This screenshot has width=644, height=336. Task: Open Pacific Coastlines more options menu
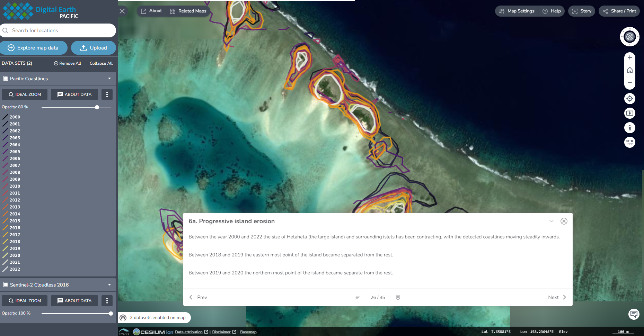[107, 94]
